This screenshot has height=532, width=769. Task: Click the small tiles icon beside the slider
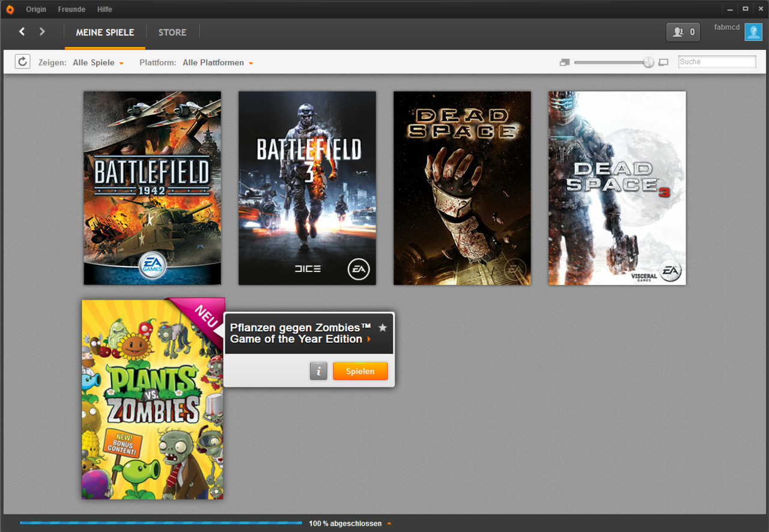point(564,62)
